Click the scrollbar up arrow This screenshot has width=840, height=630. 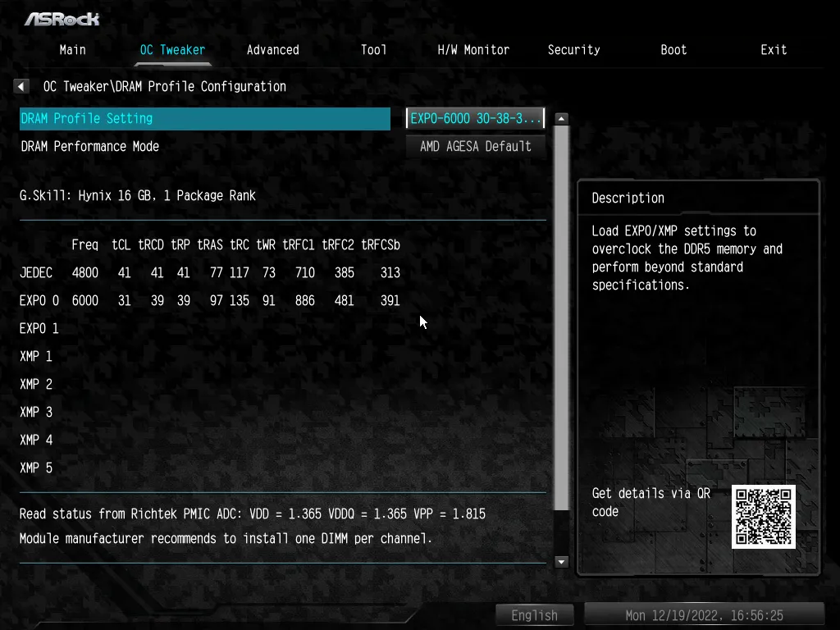(x=561, y=118)
